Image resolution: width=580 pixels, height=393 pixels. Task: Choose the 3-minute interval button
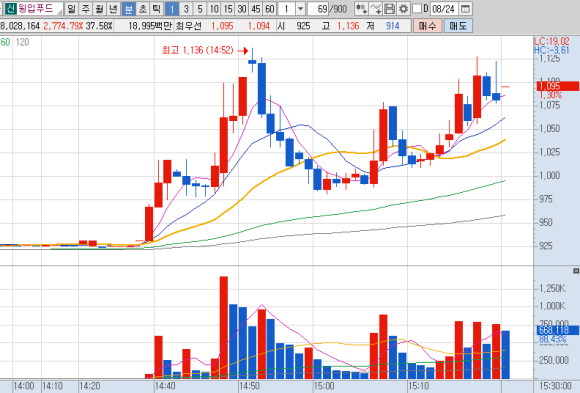pyautogui.click(x=186, y=9)
